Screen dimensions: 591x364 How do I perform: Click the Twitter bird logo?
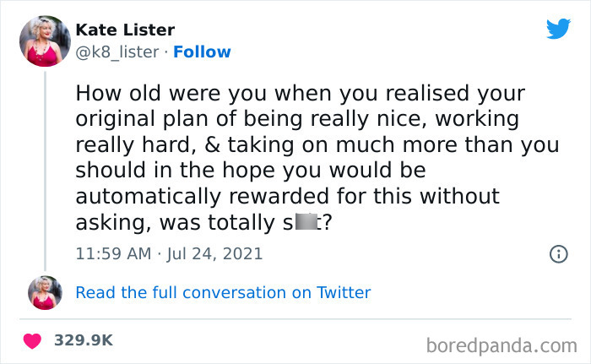coord(558,30)
